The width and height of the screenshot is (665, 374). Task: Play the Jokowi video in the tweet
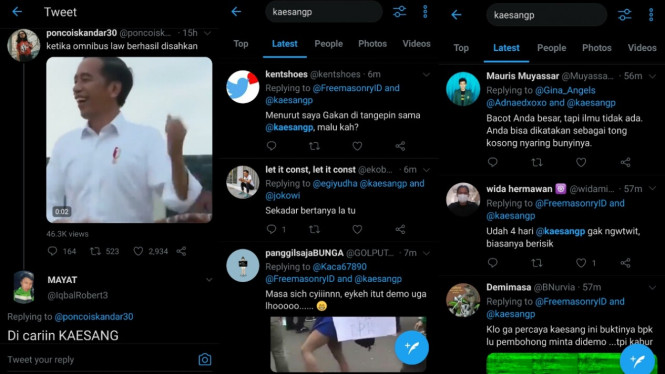pos(129,140)
